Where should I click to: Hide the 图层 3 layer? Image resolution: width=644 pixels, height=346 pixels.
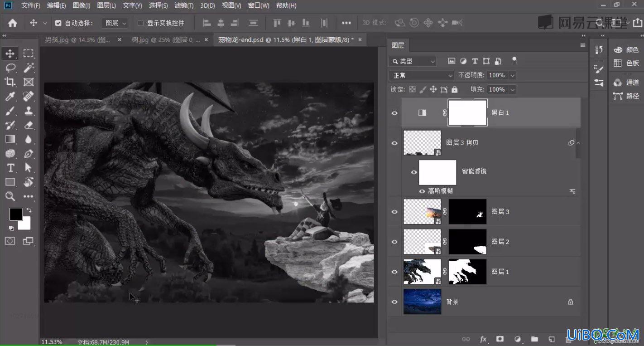click(394, 212)
